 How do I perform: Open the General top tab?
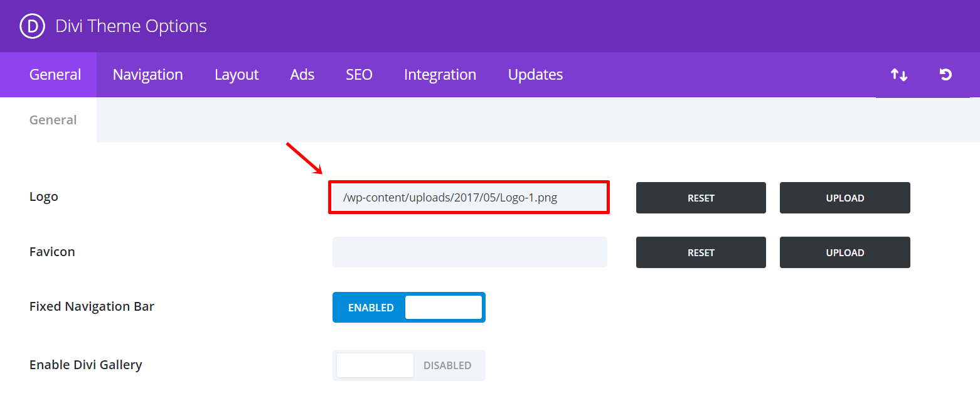55,75
